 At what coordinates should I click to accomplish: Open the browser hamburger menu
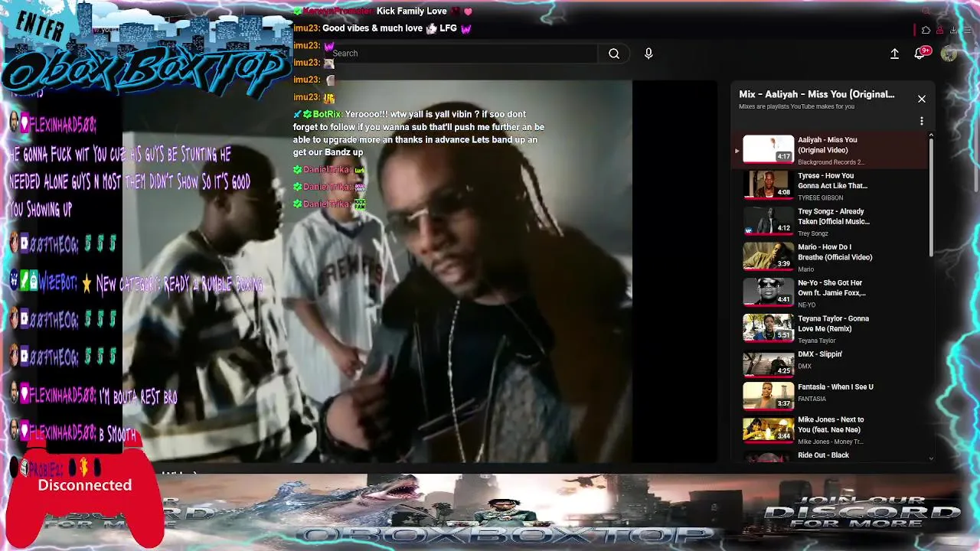pyautogui.click(x=966, y=30)
